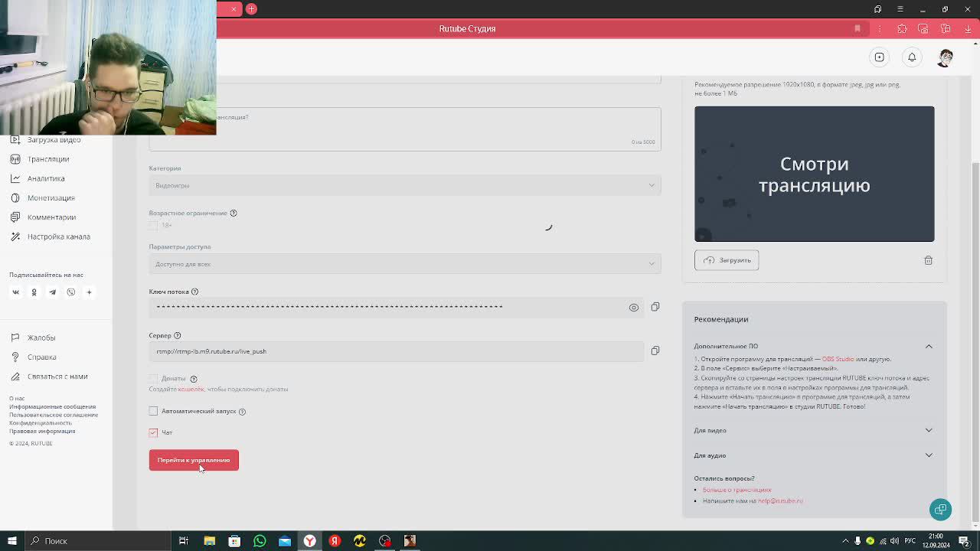Open the support chat floating button

pos(940,509)
